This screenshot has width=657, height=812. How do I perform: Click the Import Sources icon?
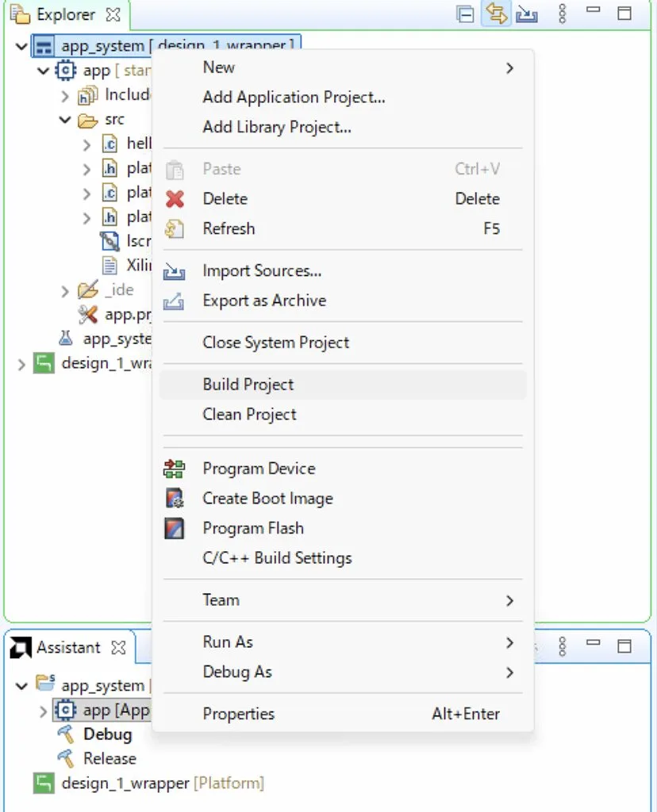pyautogui.click(x=174, y=271)
